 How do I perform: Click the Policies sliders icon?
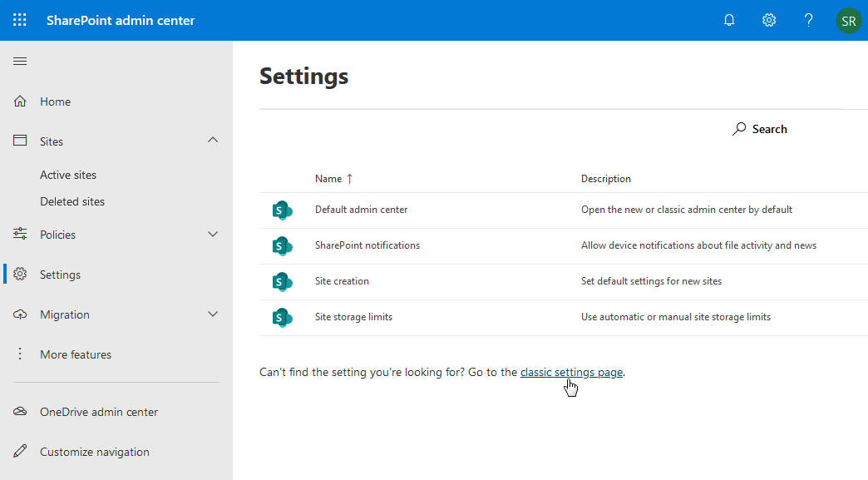pos(20,235)
